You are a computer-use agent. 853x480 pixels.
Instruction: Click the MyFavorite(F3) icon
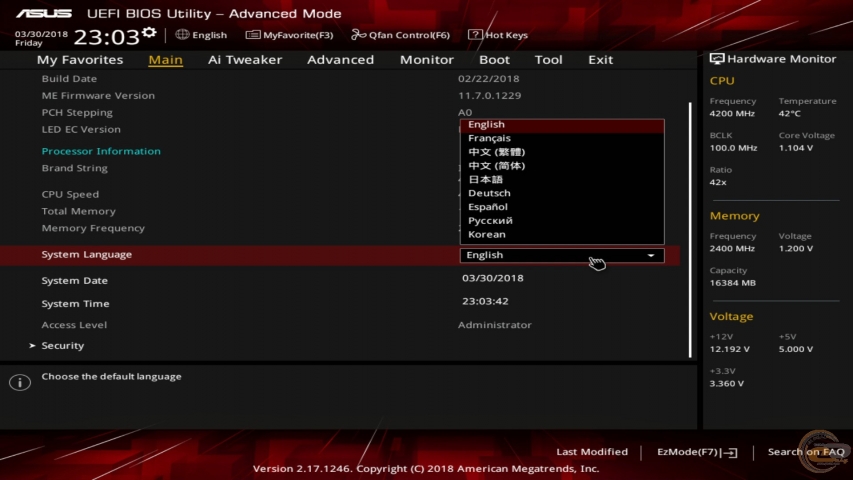(x=252, y=35)
